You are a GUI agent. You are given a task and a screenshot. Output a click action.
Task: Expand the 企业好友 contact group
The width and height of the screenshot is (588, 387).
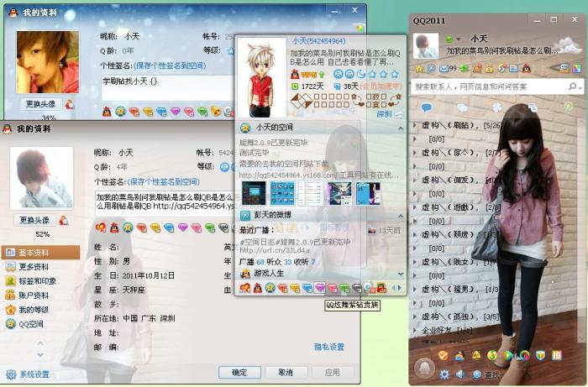coord(443,331)
